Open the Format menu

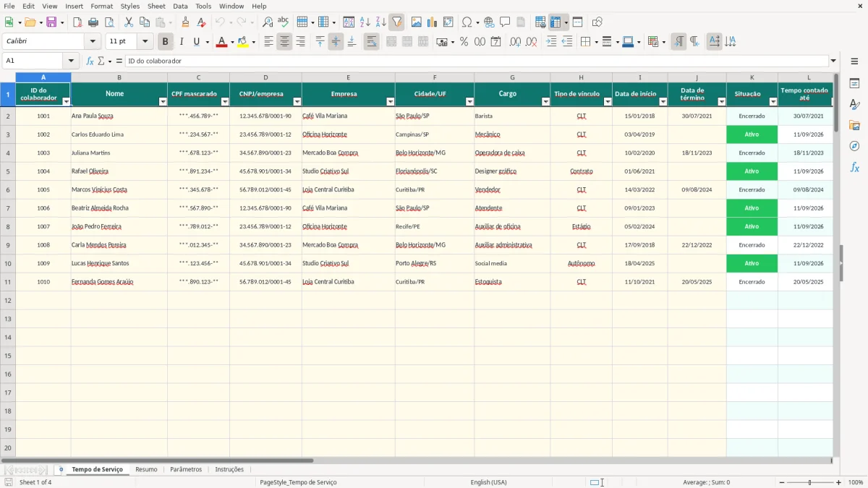pyautogui.click(x=101, y=6)
